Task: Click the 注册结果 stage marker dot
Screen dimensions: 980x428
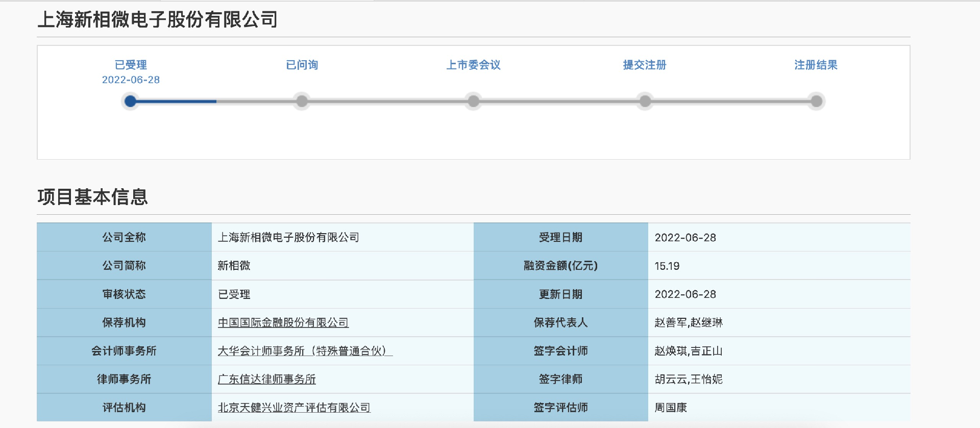Action: tap(817, 101)
